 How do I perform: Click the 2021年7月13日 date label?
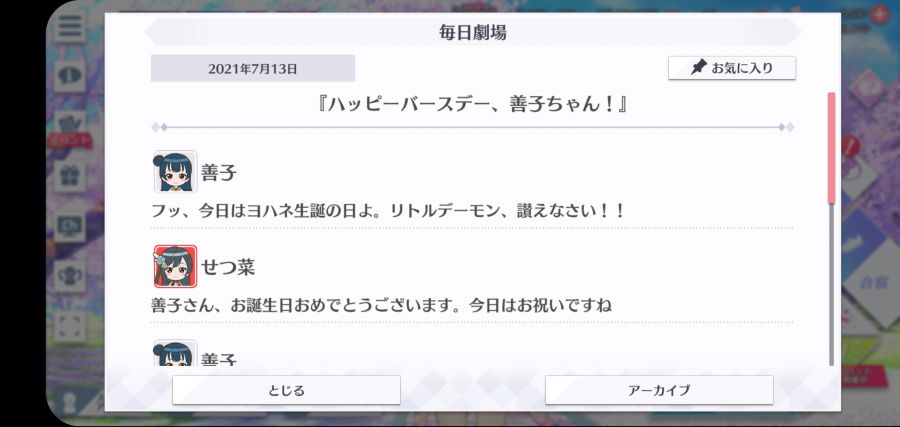[x=253, y=69]
